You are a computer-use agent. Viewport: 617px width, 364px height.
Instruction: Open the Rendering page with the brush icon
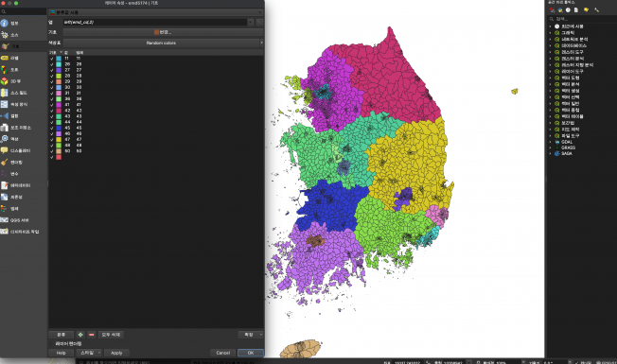(23, 162)
